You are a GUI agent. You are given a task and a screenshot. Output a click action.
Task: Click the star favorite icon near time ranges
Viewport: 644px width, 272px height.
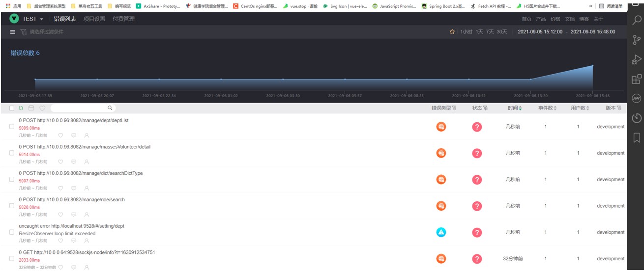coord(452,32)
